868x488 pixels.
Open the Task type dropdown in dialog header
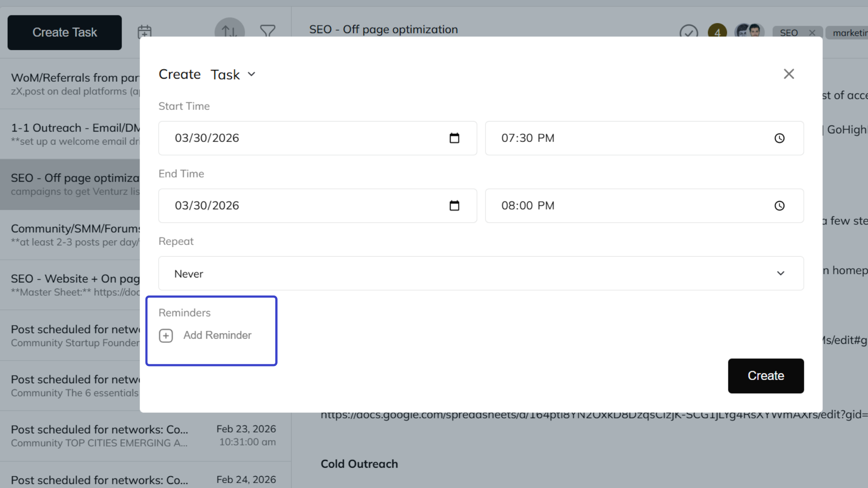tap(252, 74)
